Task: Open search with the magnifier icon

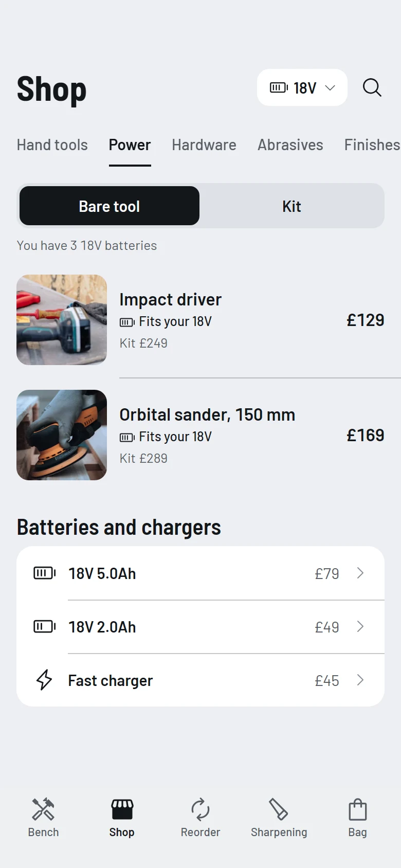Action: click(x=372, y=87)
